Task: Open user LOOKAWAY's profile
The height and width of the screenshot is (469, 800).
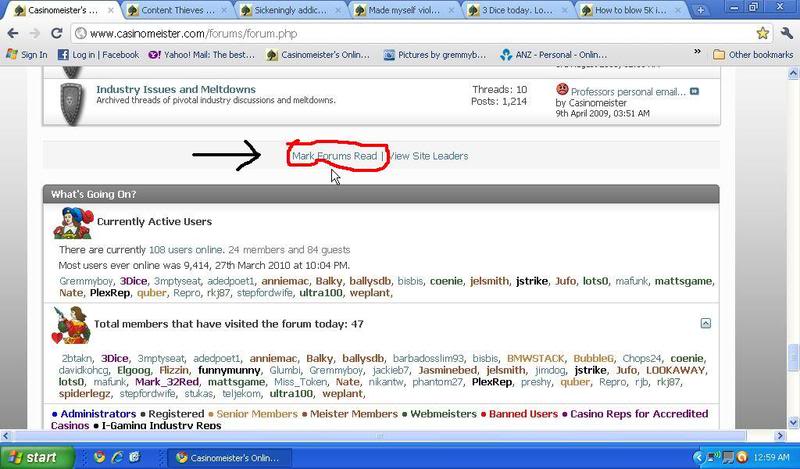Action: click(676, 371)
